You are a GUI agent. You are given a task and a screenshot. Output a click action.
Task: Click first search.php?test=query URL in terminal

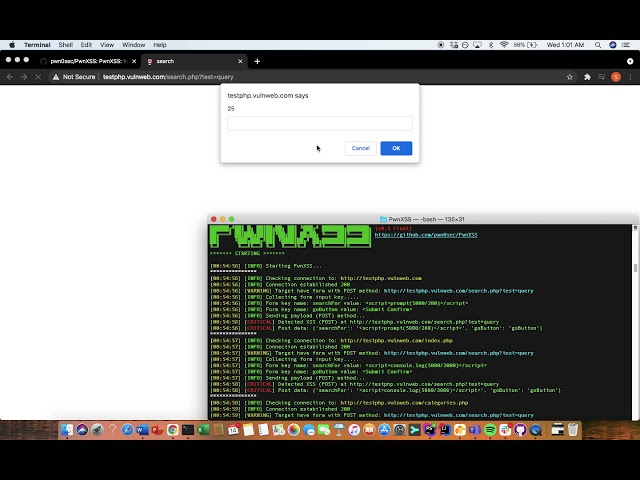click(x=458, y=291)
